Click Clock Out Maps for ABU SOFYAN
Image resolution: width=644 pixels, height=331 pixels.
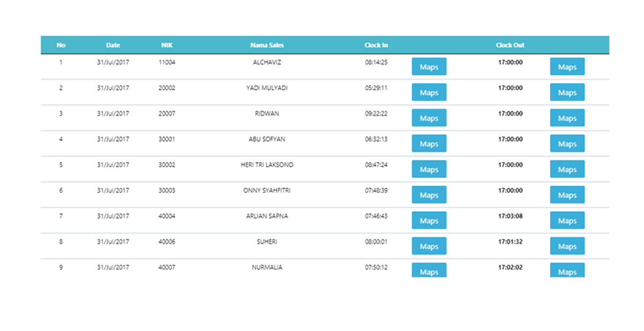567,144
